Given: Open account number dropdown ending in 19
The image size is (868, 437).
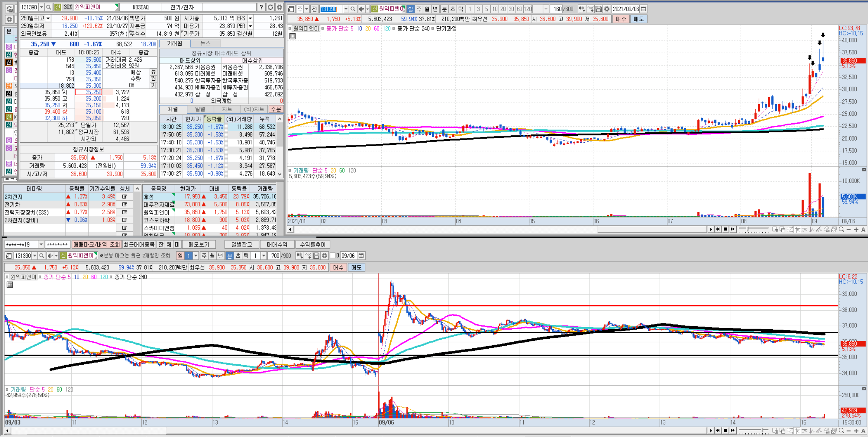Looking at the screenshot, I should [41, 244].
